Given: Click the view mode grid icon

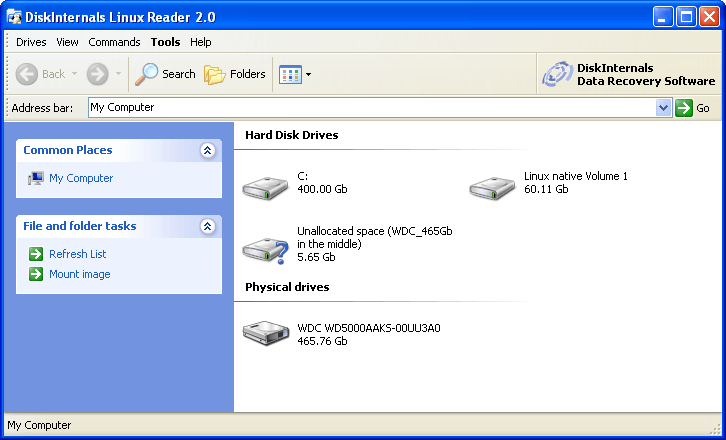Looking at the screenshot, I should click(x=290, y=75).
